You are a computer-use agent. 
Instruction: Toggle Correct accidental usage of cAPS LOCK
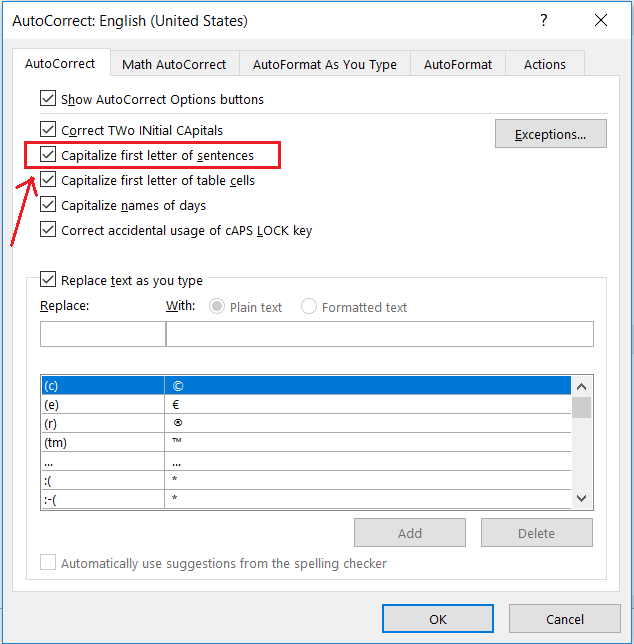pyautogui.click(x=48, y=230)
